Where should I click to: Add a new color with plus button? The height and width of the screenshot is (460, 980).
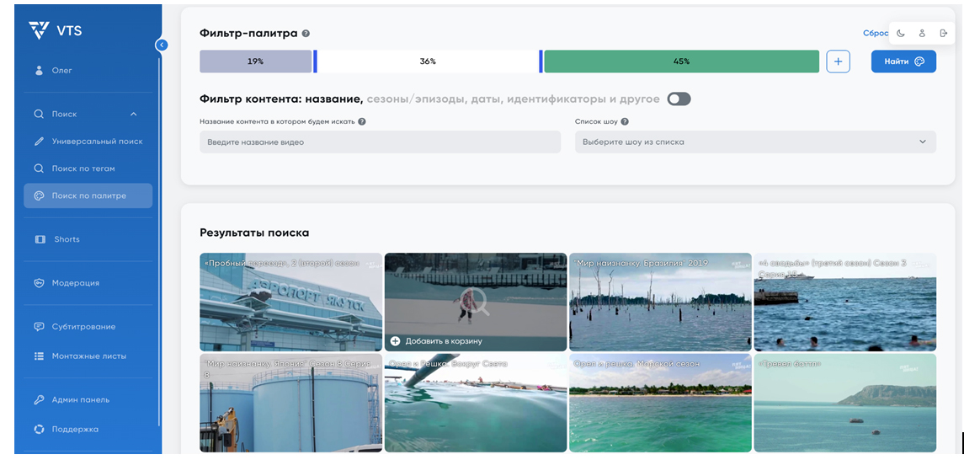click(x=838, y=62)
